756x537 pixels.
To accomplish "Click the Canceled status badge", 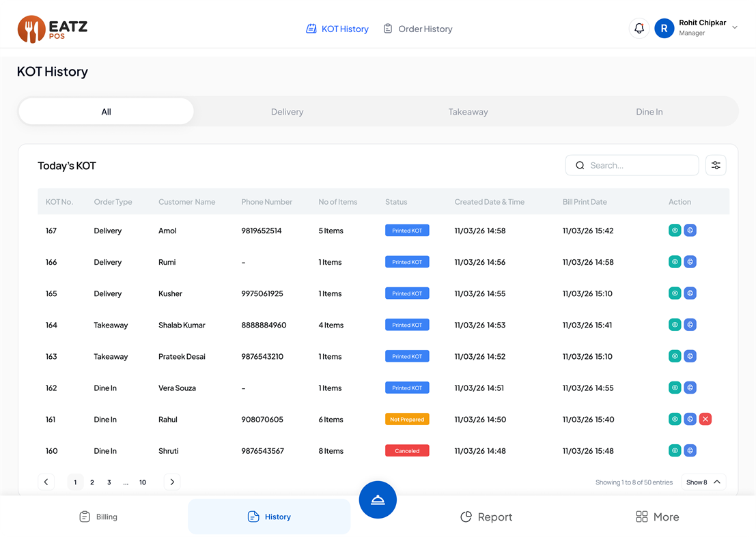I will point(407,451).
